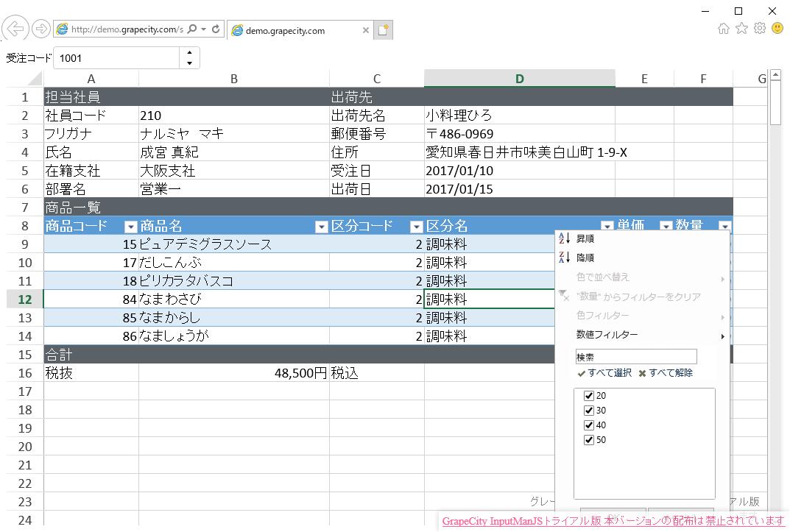
Task: Click the browser Back arrow button
Action: pyautogui.click(x=15, y=29)
